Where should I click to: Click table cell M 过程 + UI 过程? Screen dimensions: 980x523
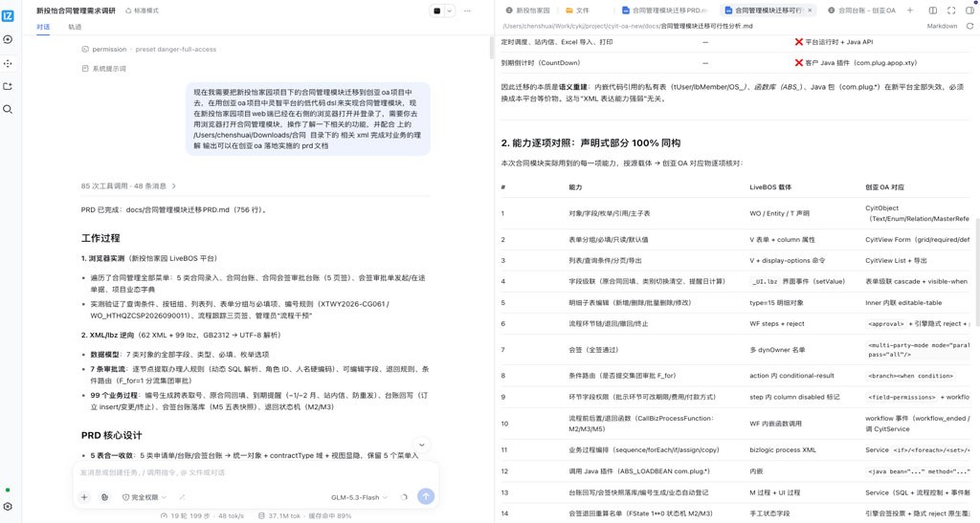774,492
